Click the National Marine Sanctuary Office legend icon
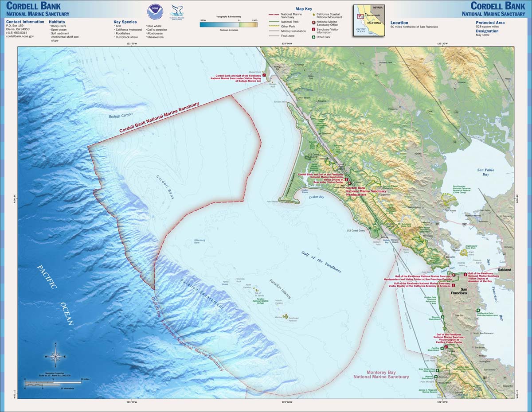Viewport: 532px width, 412px height. [314, 22]
